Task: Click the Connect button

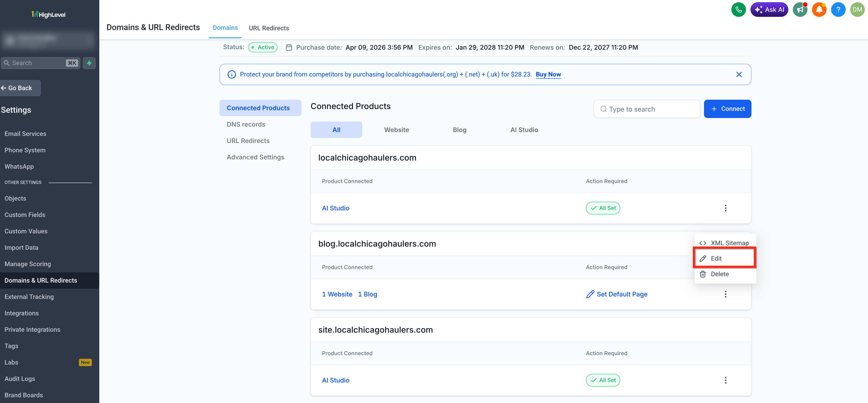Action: 728,109
